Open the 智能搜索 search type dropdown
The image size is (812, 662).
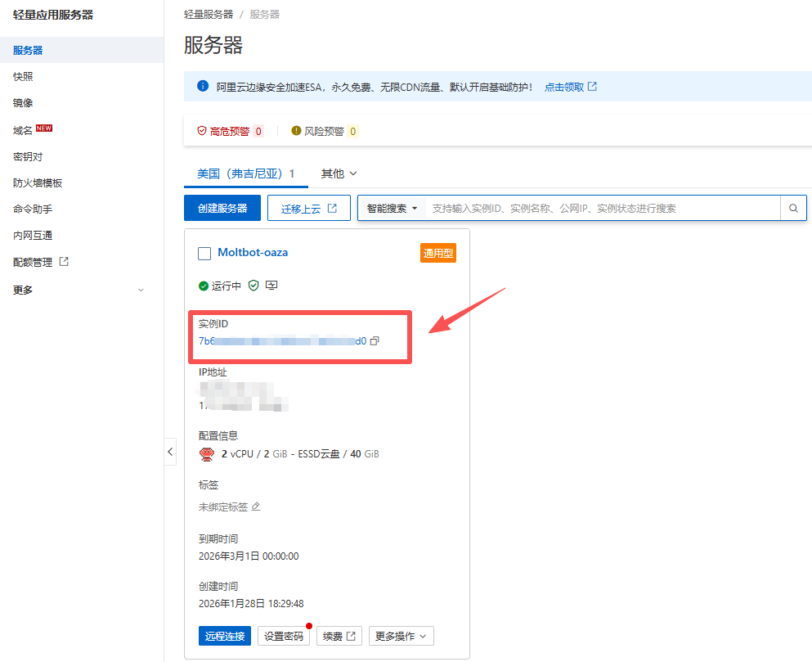pos(392,209)
